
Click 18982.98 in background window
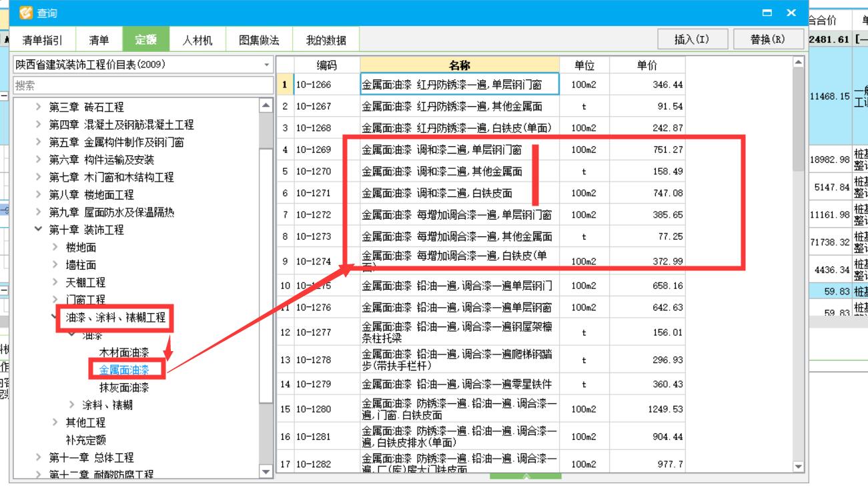click(830, 160)
